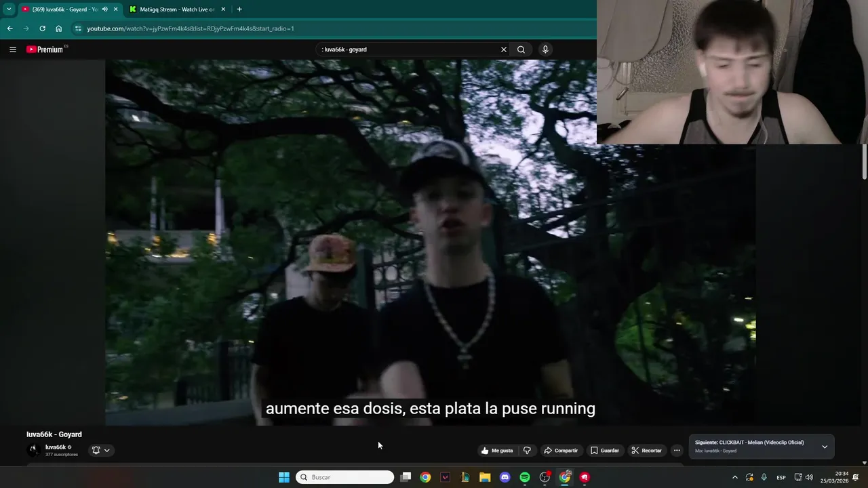Open Task View on the taskbar
The image size is (868, 488).
click(406, 477)
